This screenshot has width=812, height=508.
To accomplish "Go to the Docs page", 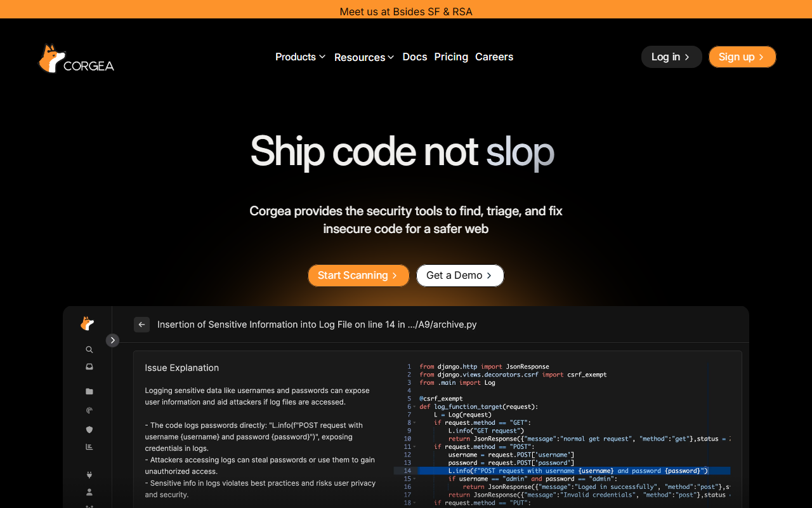I will point(415,57).
